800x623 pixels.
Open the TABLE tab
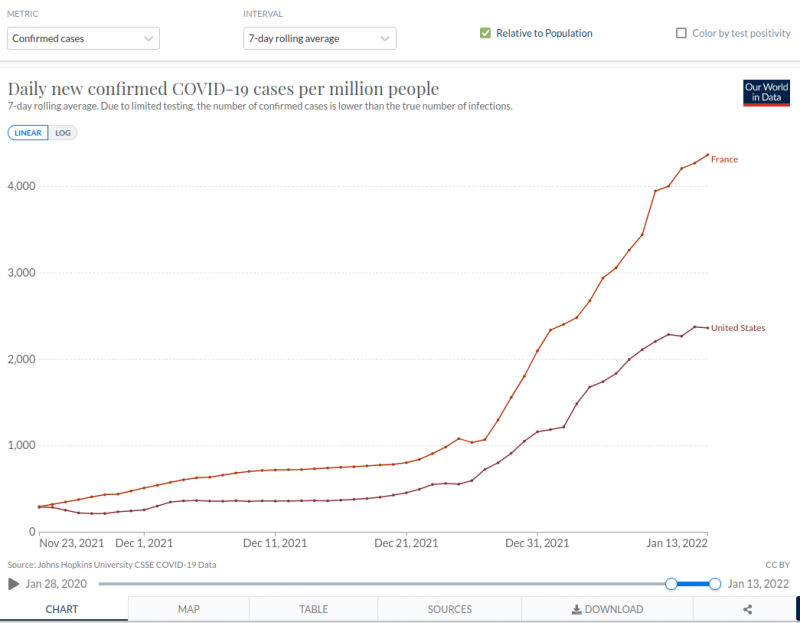click(x=313, y=609)
